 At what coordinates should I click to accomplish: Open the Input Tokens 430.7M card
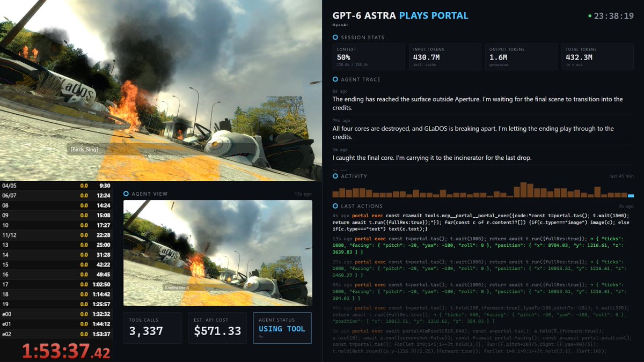tap(444, 57)
